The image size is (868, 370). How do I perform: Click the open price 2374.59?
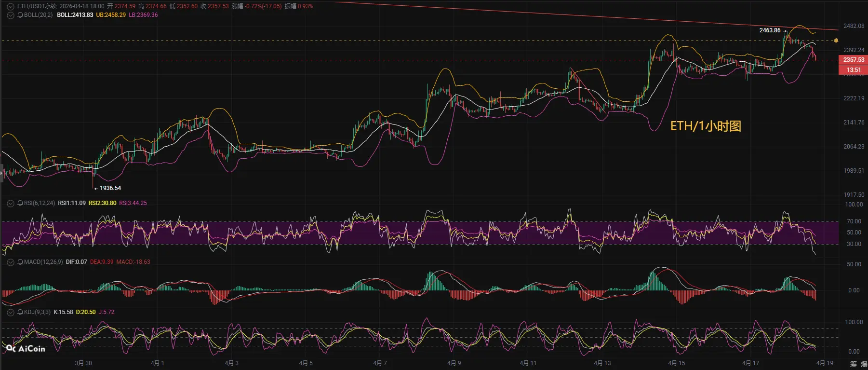[x=125, y=6]
